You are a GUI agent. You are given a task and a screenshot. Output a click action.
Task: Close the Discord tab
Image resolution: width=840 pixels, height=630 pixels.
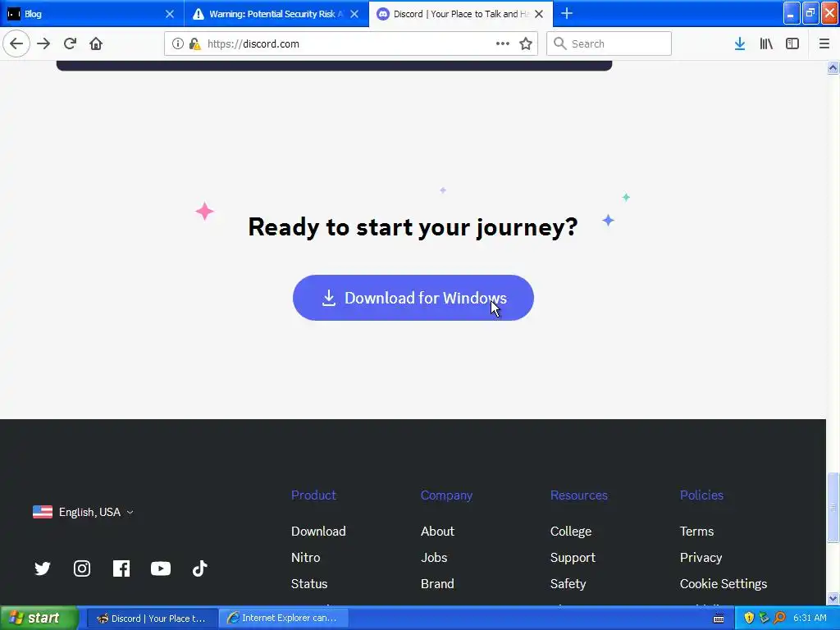pyautogui.click(x=539, y=14)
